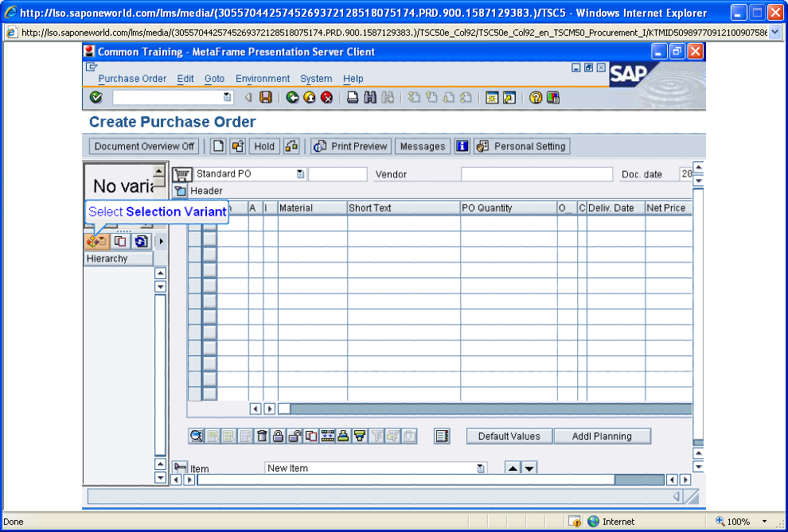Open the Standard PO order type dropdown
Image resolution: width=788 pixels, height=532 pixels.
[300, 175]
